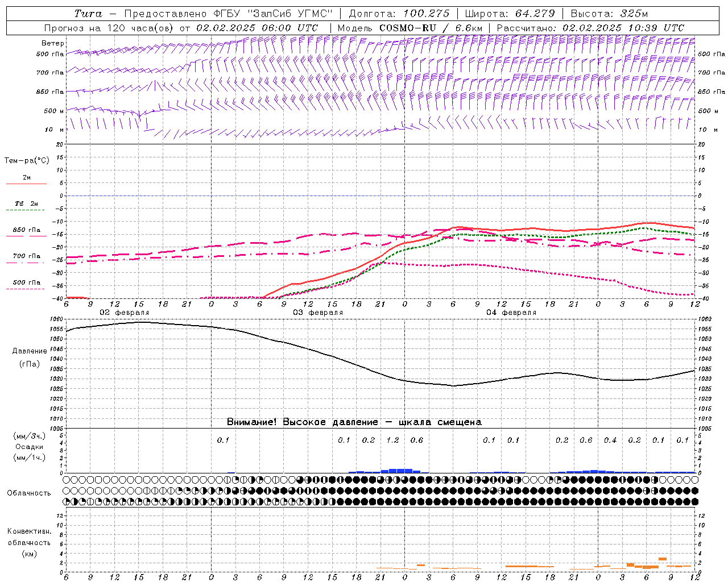Viewport: 728px width, 582px height.
Task: Click the (гПа) unit under Давление
Action: point(30,364)
